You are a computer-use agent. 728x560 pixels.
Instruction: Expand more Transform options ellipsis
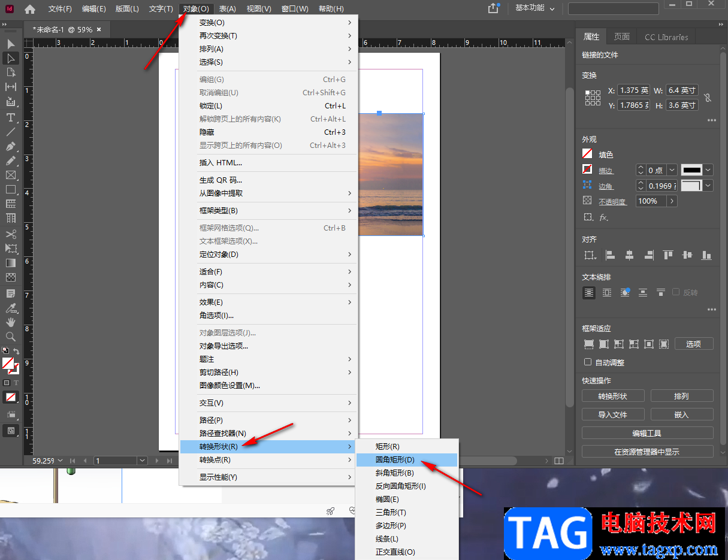click(711, 120)
